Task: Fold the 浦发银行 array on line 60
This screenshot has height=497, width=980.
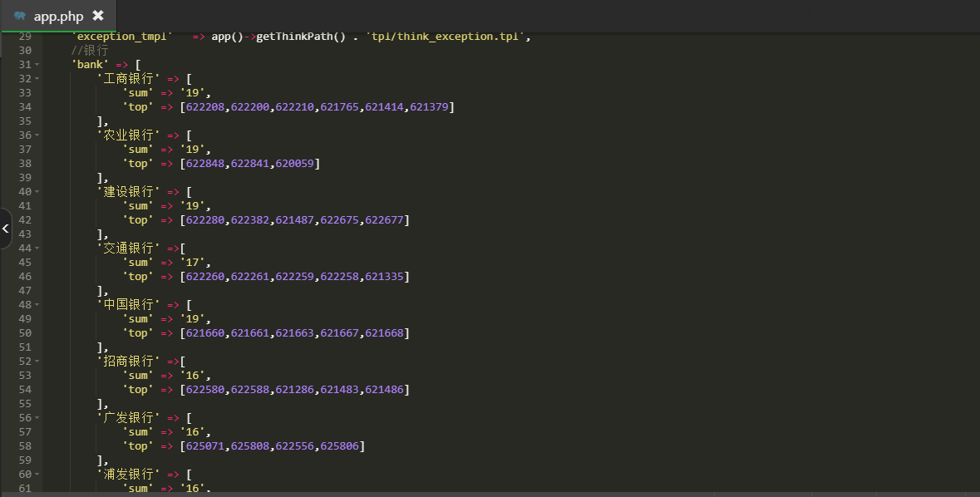Action: point(37,474)
